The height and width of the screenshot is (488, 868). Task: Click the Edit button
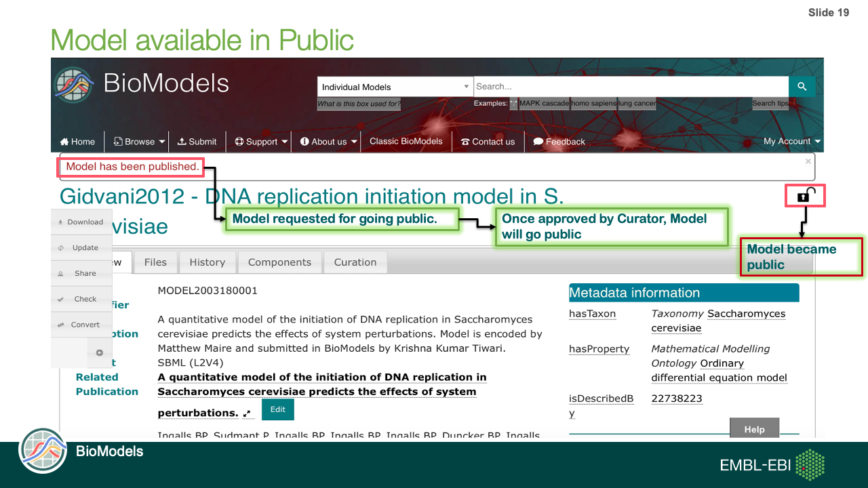[x=278, y=409]
